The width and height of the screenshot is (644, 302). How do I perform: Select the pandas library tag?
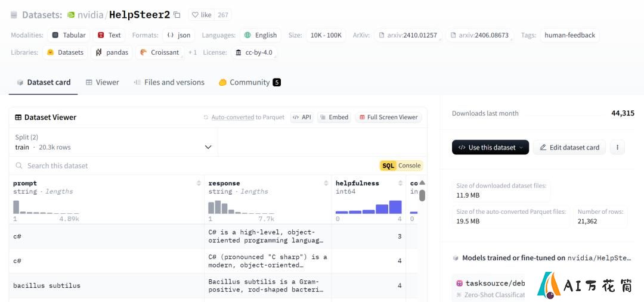point(112,52)
